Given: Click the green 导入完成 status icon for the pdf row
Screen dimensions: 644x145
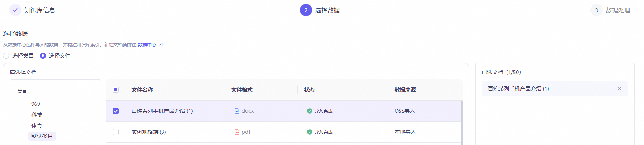Looking at the screenshot, I should point(309,132).
